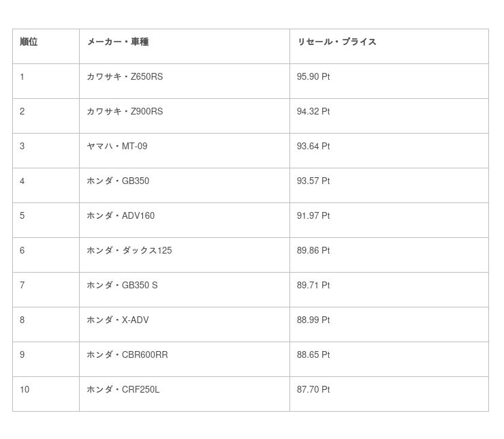
Task: Select the ホンダ・X-ADV cell
Action: pos(118,320)
